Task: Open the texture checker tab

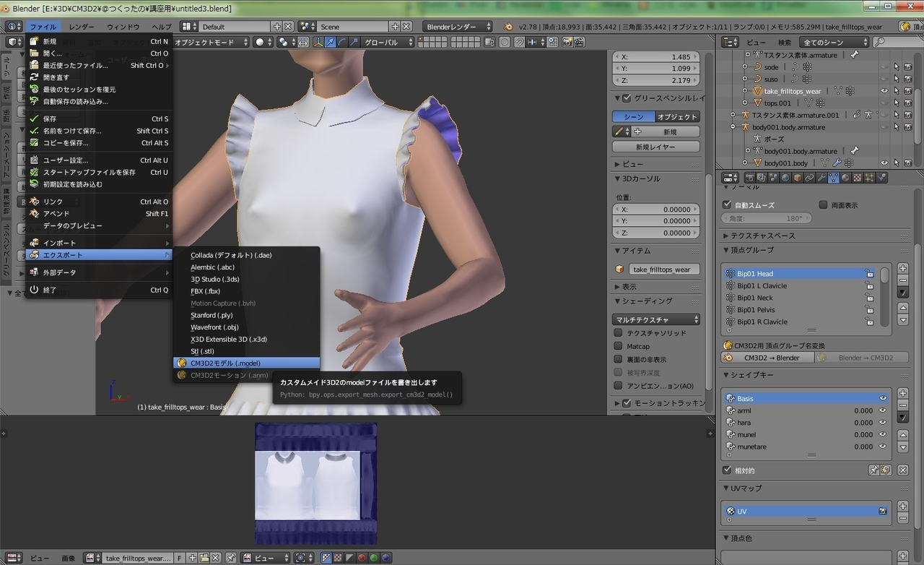Action: (857, 178)
